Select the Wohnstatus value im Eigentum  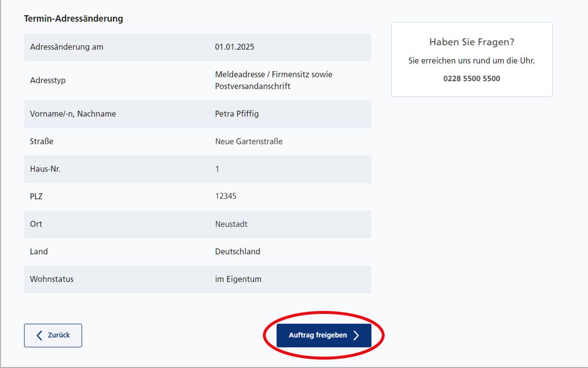tap(238, 279)
